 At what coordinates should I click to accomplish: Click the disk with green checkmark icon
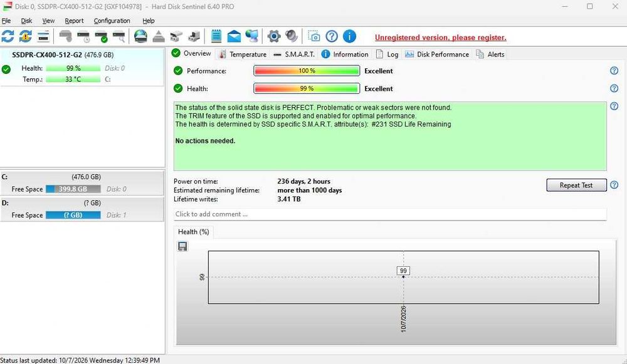tap(101, 36)
